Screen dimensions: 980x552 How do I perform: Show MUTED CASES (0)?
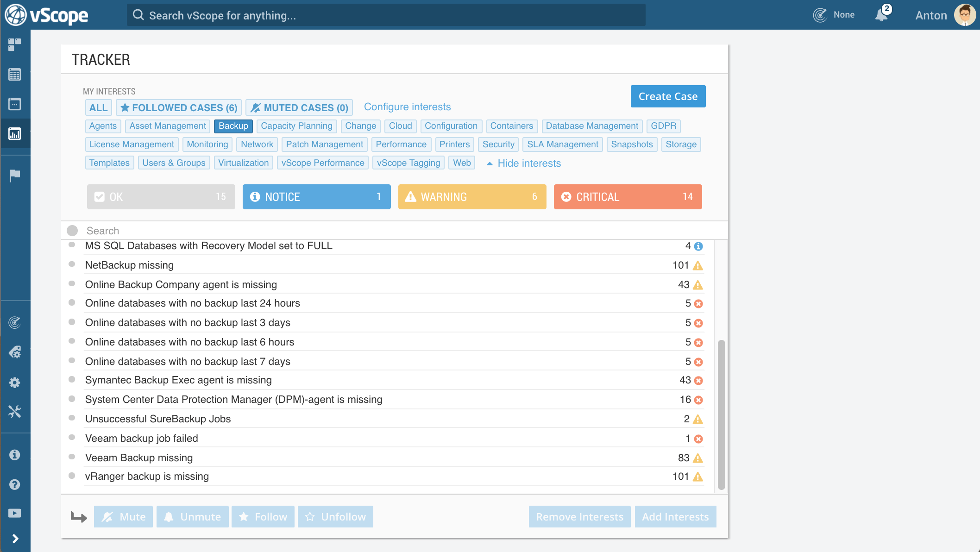click(299, 107)
